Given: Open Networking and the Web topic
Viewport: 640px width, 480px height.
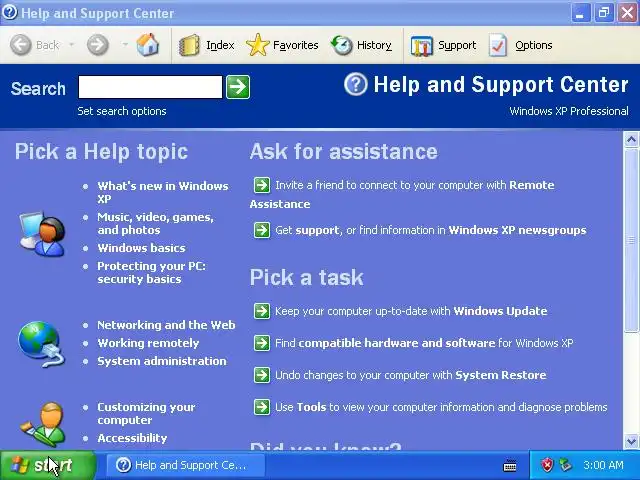Looking at the screenshot, I should [x=166, y=325].
